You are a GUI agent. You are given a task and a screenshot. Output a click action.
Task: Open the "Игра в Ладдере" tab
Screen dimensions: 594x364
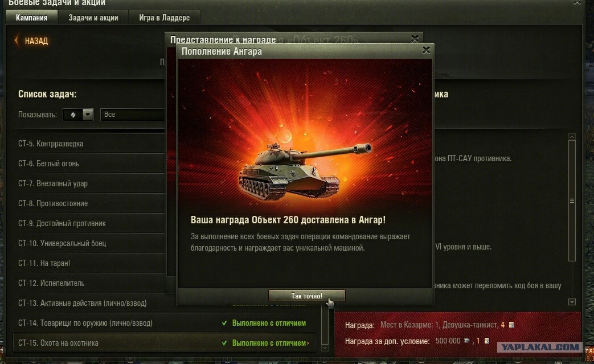[x=165, y=18]
